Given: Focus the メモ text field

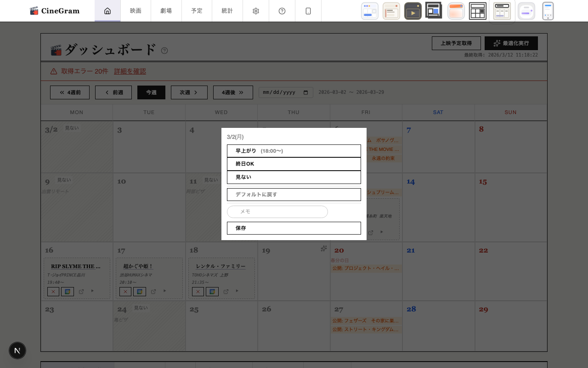Looking at the screenshot, I should coord(277,212).
